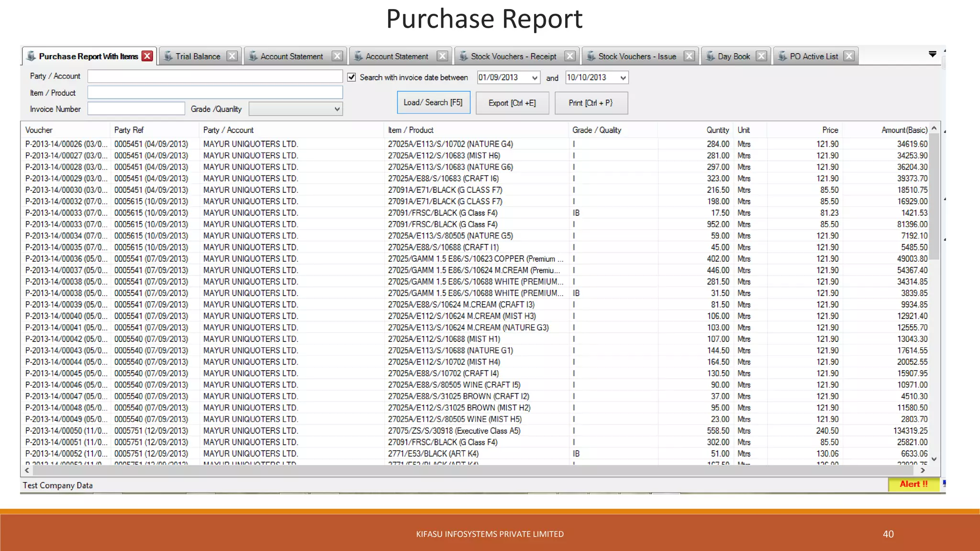Viewport: 980px width, 551px height.
Task: Open the to-date 10/10/2013 dropdown
Action: (x=623, y=77)
